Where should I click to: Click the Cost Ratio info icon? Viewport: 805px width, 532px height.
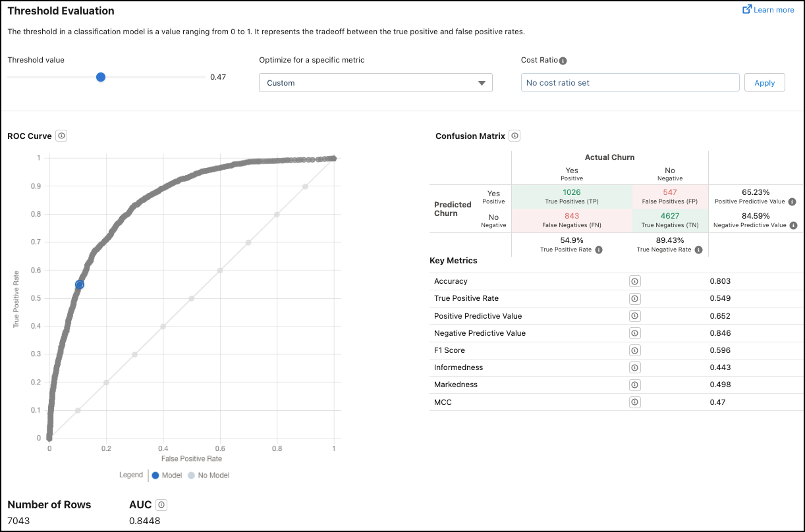(x=563, y=61)
